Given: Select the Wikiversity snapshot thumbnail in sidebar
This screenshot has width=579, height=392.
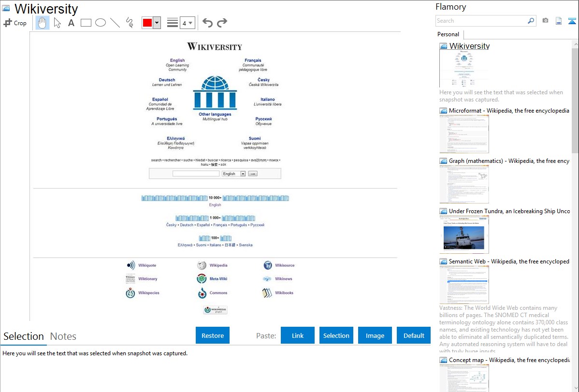Looking at the screenshot, I should click(x=464, y=68).
